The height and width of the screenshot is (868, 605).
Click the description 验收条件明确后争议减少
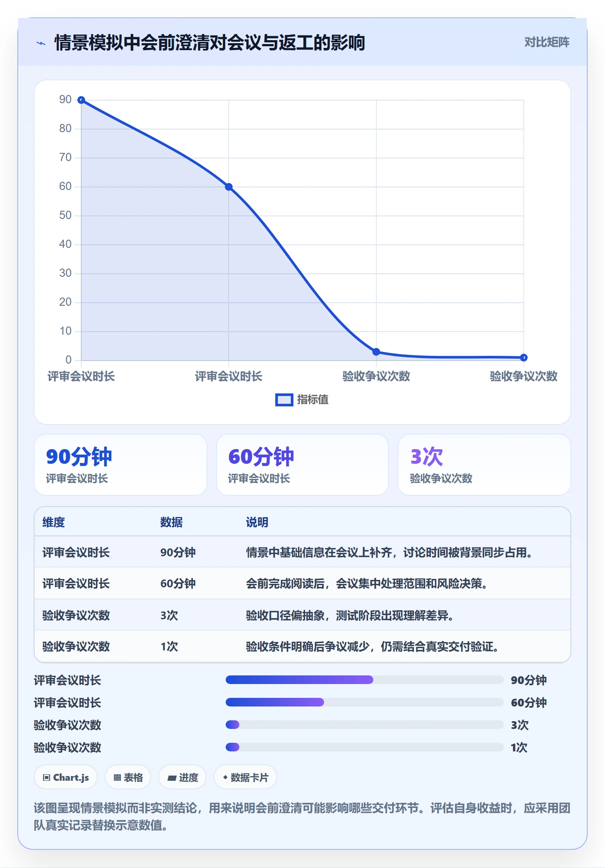pos(308,646)
